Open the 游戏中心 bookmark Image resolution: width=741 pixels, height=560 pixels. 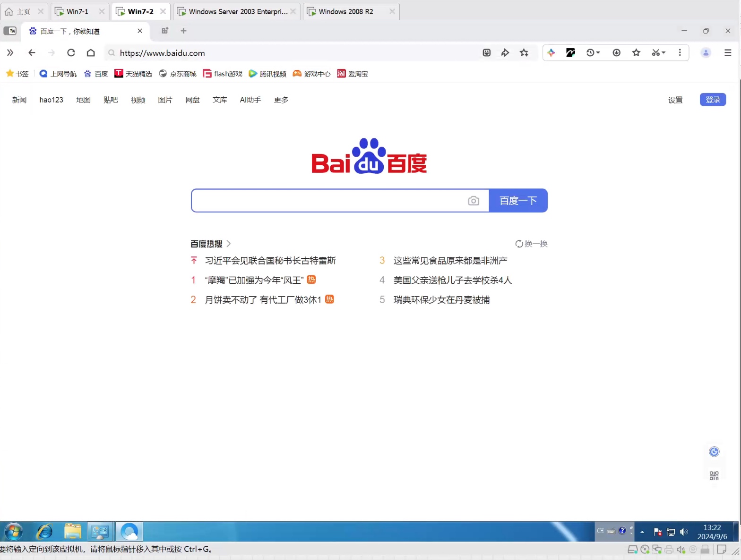tap(312, 74)
